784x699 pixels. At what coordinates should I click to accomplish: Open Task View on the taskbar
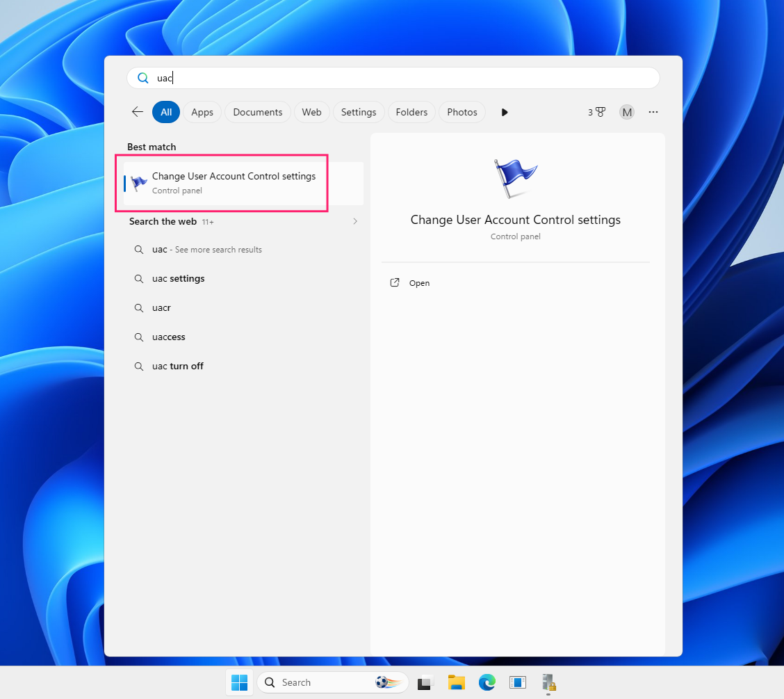click(425, 682)
